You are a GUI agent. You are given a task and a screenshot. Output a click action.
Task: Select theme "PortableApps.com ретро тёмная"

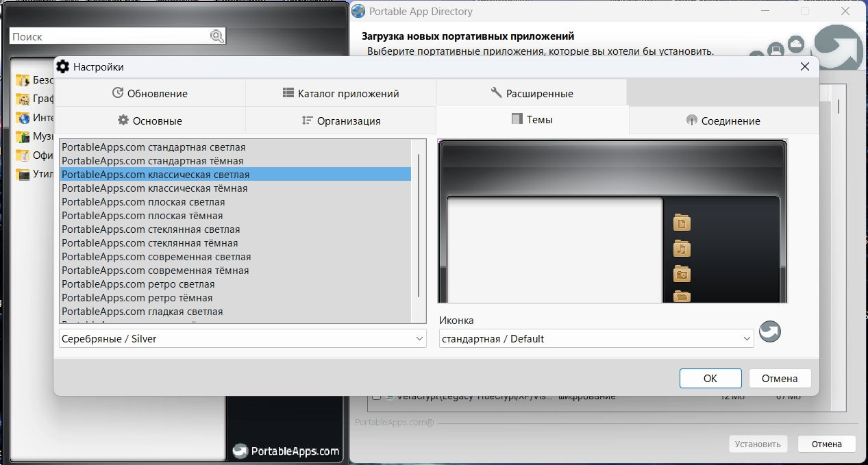tap(236, 298)
